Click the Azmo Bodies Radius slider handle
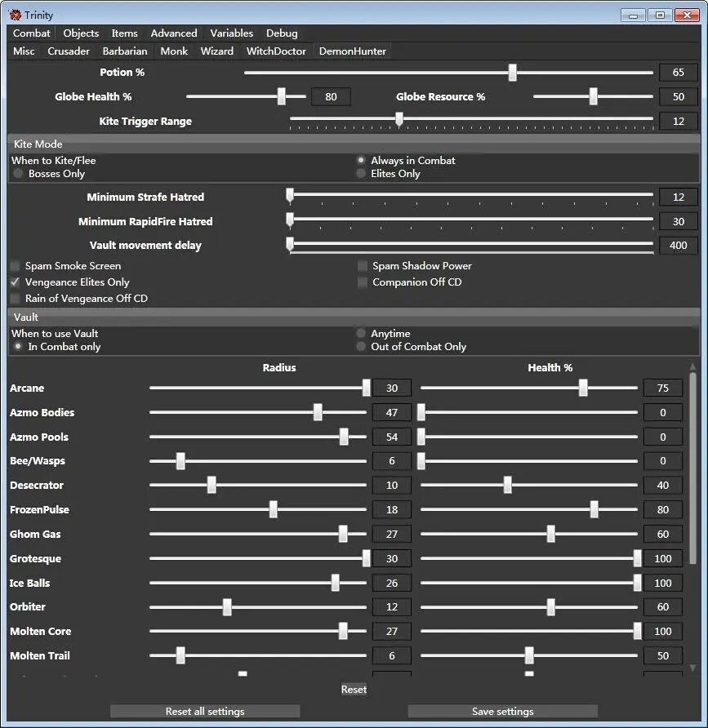 point(318,412)
